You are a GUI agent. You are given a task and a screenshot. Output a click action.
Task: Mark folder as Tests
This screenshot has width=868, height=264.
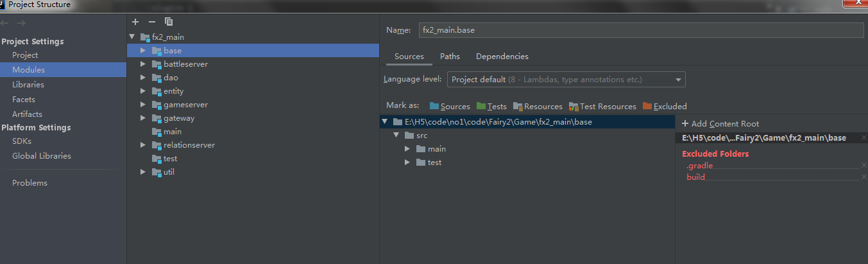[x=491, y=107]
